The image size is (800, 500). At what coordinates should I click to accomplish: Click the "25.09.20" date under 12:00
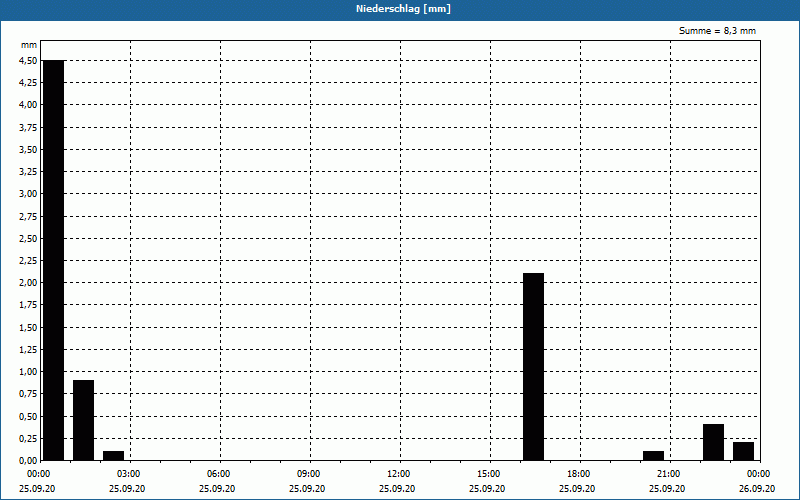[397, 489]
